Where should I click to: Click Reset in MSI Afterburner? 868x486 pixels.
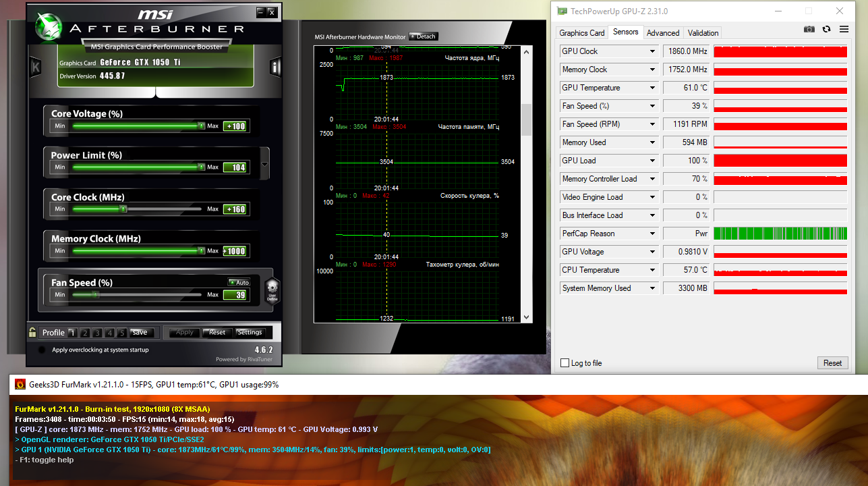(x=216, y=332)
